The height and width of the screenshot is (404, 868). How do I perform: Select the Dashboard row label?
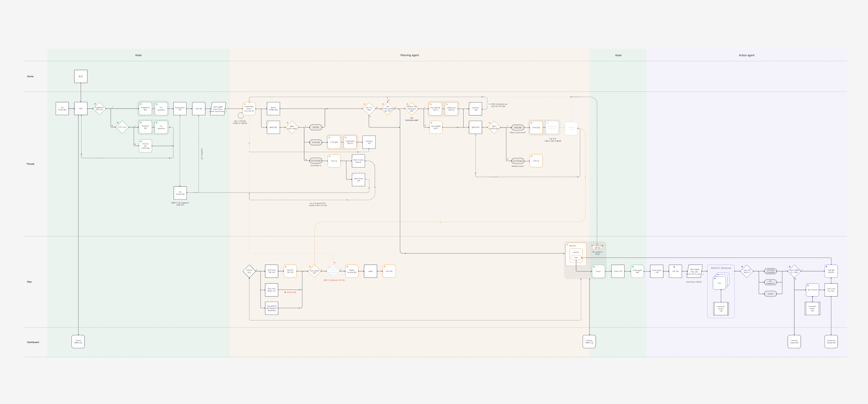tap(33, 342)
